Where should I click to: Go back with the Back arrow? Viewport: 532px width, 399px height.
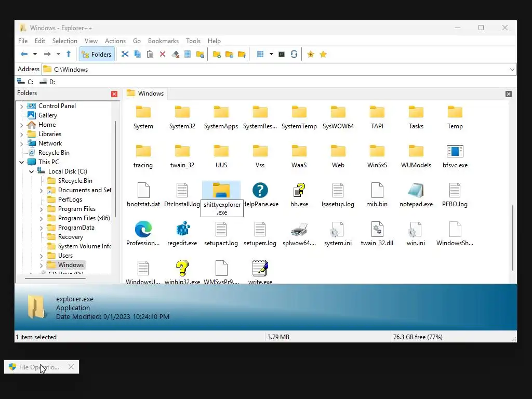pos(24,54)
